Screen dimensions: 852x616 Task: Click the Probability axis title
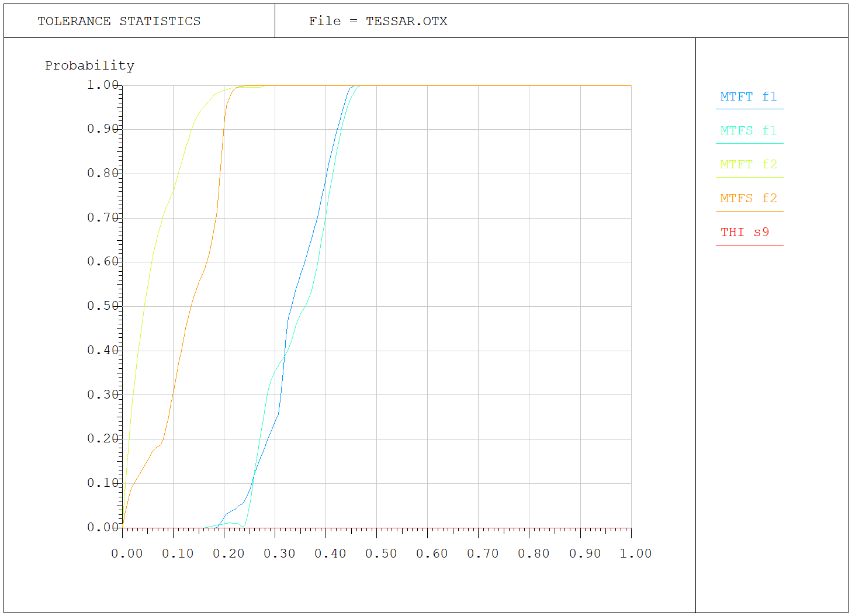[x=90, y=66]
